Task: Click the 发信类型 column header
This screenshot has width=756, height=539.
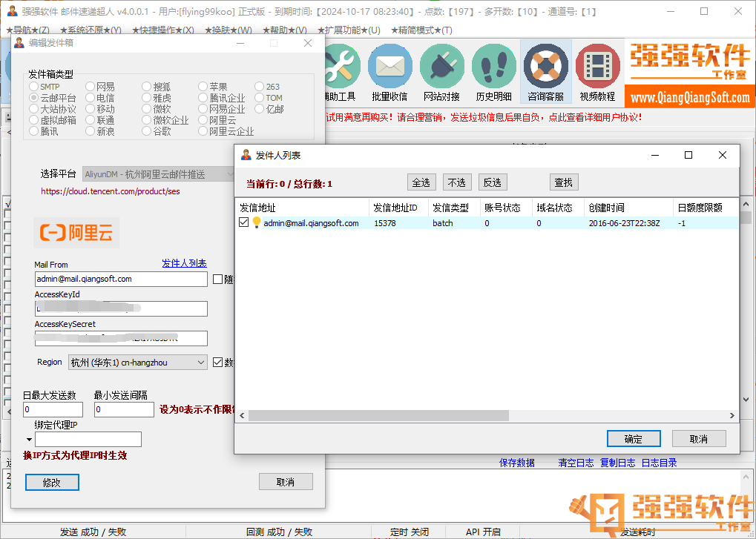Action: (454, 208)
